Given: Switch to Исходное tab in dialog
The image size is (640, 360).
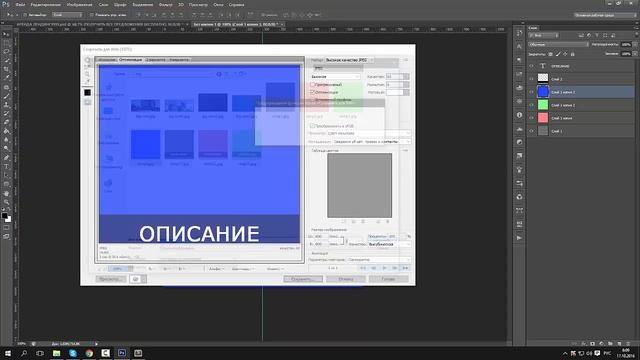Looking at the screenshot, I should pyautogui.click(x=106, y=60).
